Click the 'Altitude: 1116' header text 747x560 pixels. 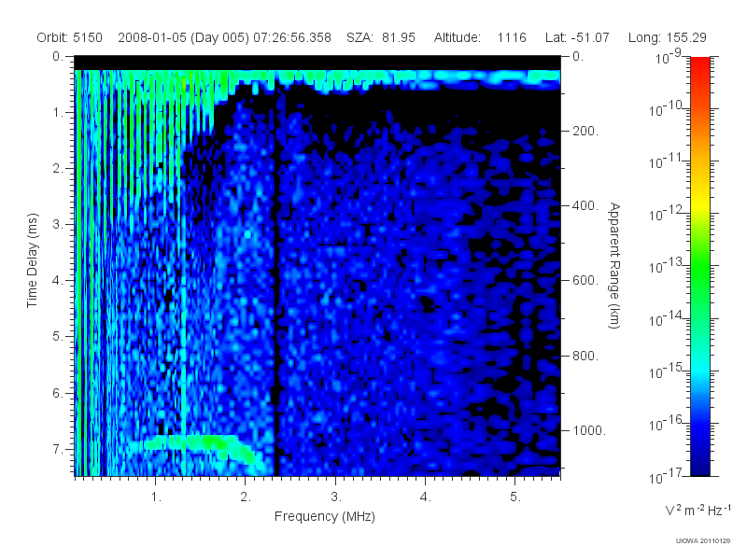(x=480, y=37)
